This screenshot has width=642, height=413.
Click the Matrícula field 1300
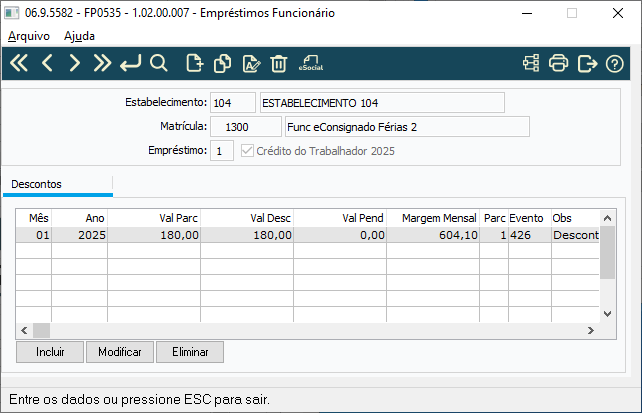pyautogui.click(x=246, y=127)
